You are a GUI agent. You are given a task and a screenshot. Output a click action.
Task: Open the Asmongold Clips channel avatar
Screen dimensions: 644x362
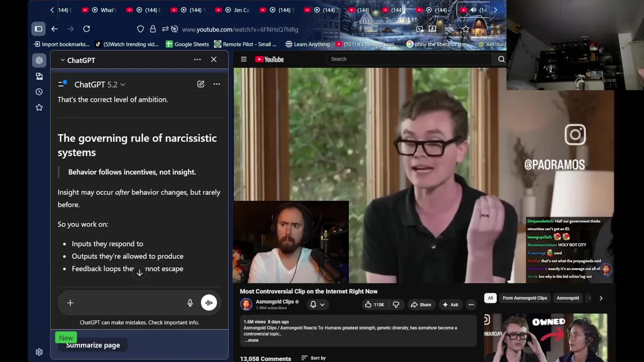[246, 304]
